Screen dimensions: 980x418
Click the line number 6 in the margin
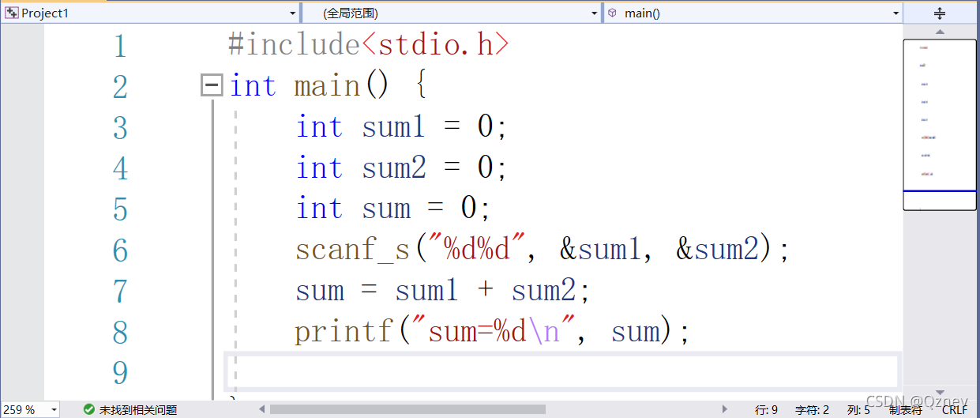pos(120,250)
